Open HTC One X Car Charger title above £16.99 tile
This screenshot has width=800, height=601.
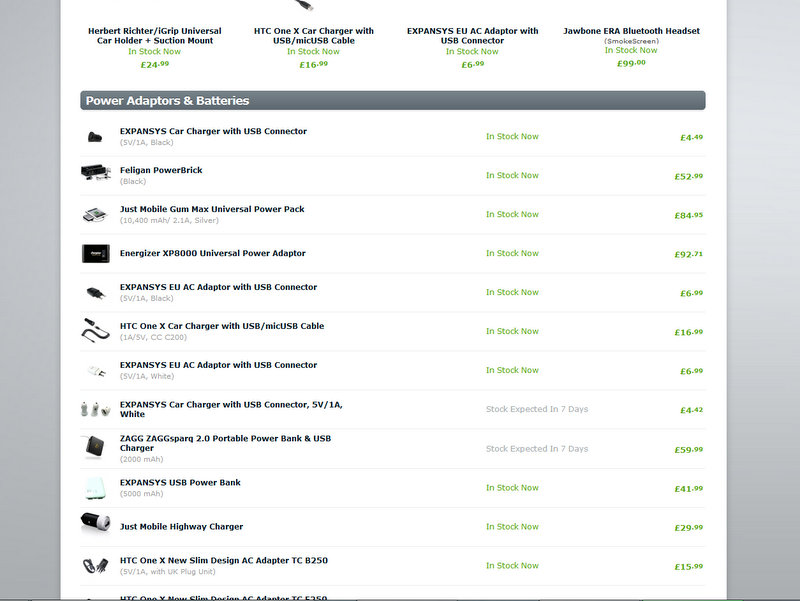pyautogui.click(x=314, y=36)
